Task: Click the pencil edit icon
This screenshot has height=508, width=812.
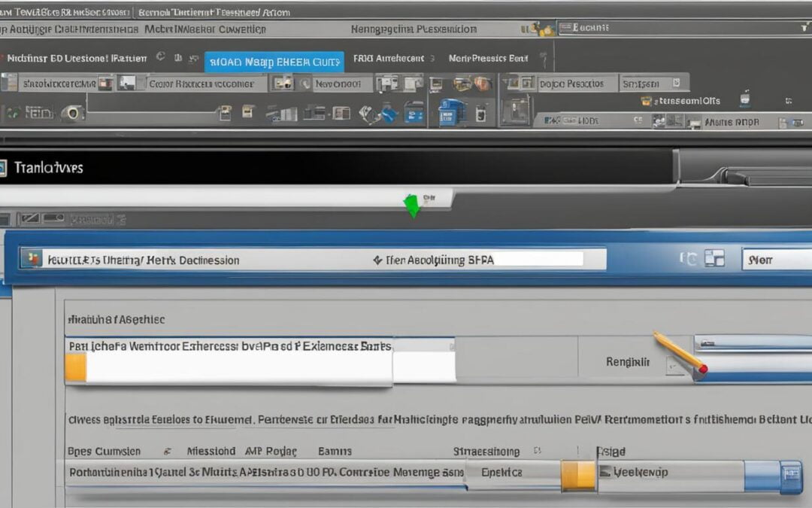Action: click(680, 351)
